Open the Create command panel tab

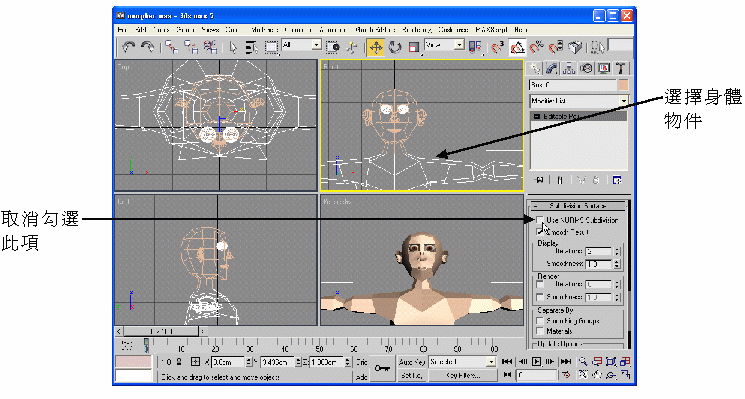pyautogui.click(x=535, y=68)
